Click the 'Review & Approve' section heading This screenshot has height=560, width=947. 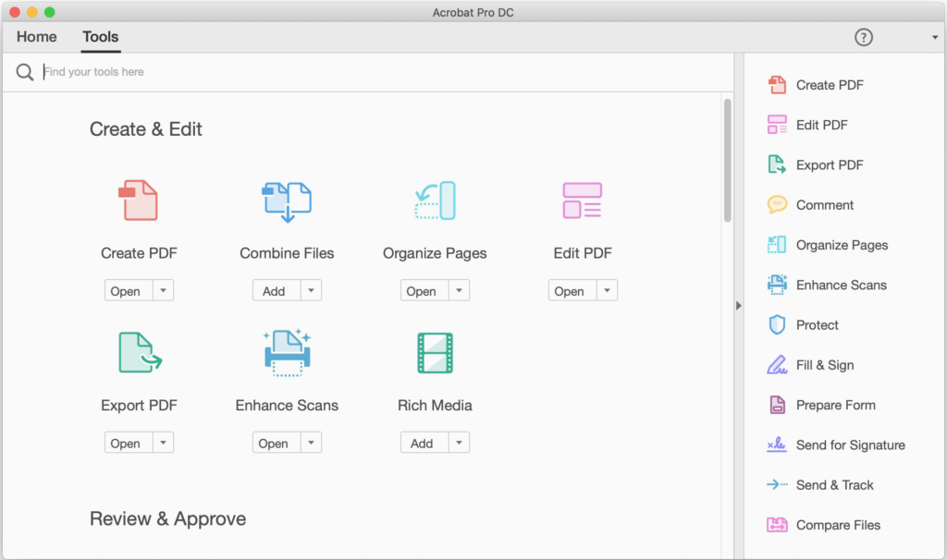pyautogui.click(x=168, y=519)
